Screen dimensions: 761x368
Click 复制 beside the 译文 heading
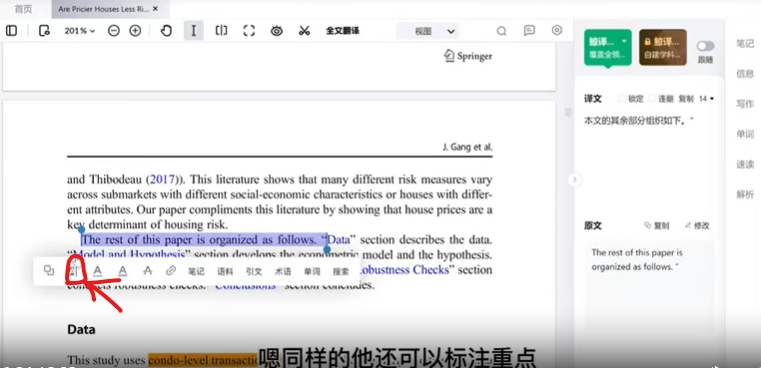tap(686, 99)
